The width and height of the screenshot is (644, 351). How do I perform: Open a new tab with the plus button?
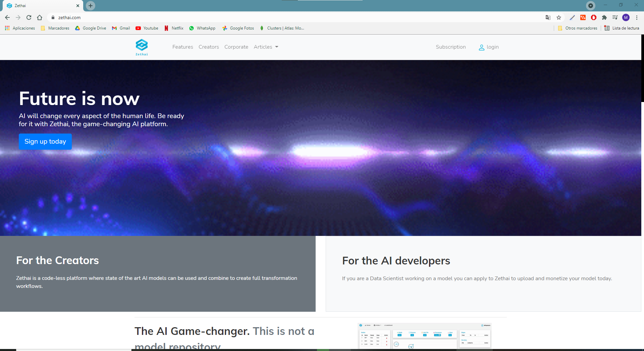[91, 6]
